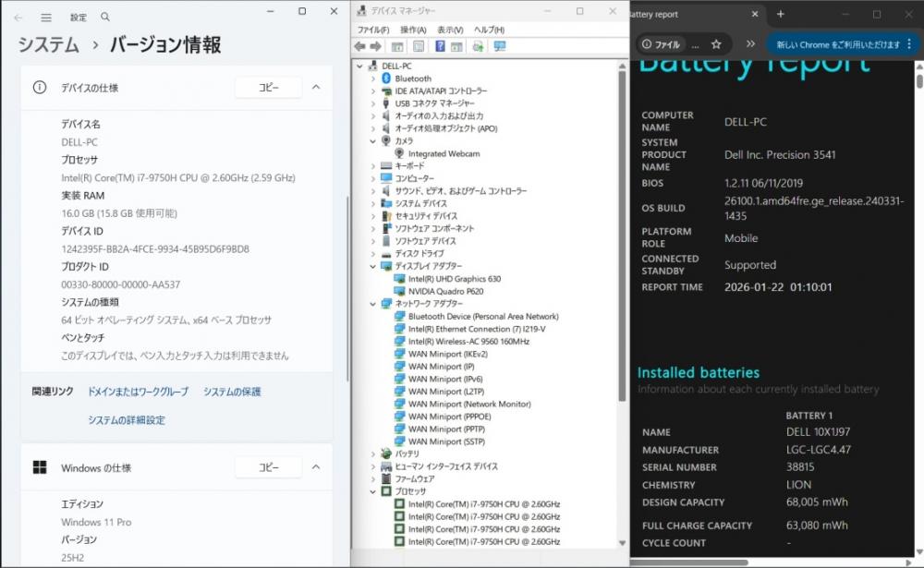This screenshot has height=568, width=924.
Task: Click the Device Manager vertical scrollbar thumb
Action: (x=622, y=236)
